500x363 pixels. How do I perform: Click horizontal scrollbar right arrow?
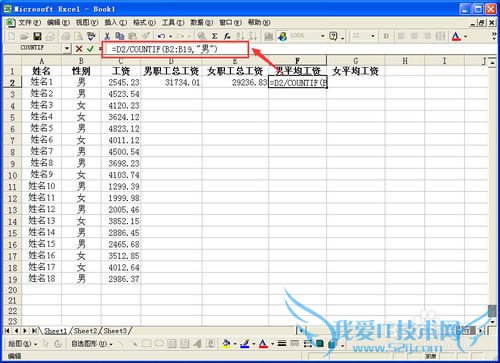pyautogui.click(x=481, y=331)
